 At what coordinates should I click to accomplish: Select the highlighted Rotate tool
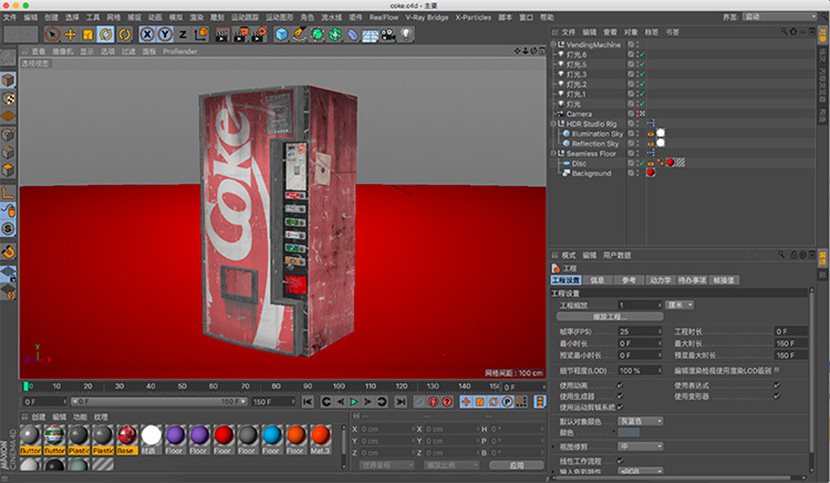[x=106, y=34]
